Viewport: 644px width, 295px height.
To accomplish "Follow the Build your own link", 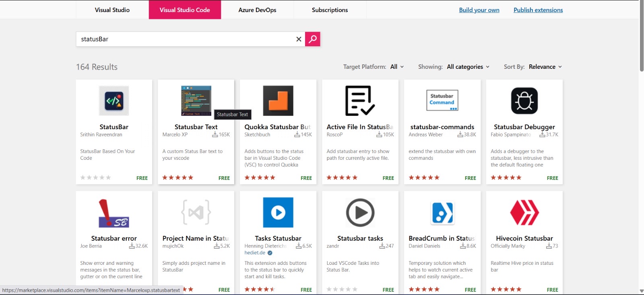I will point(479,10).
